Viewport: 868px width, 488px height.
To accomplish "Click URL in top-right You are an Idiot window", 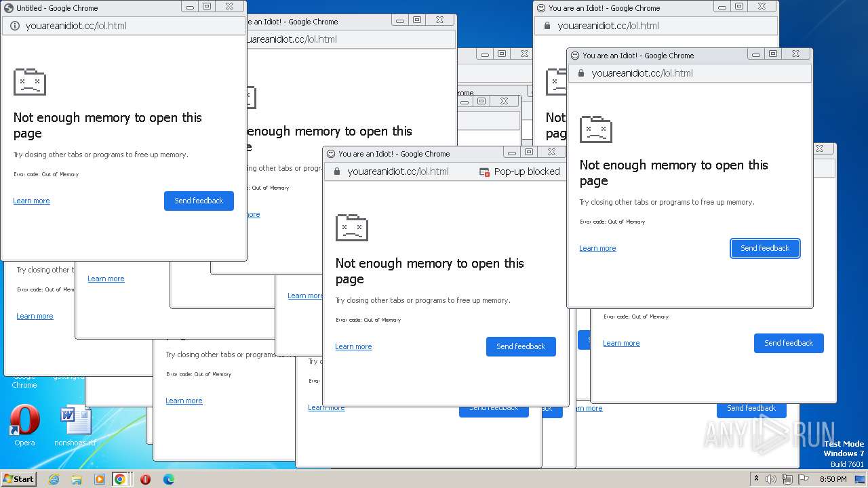I will 608,26.
